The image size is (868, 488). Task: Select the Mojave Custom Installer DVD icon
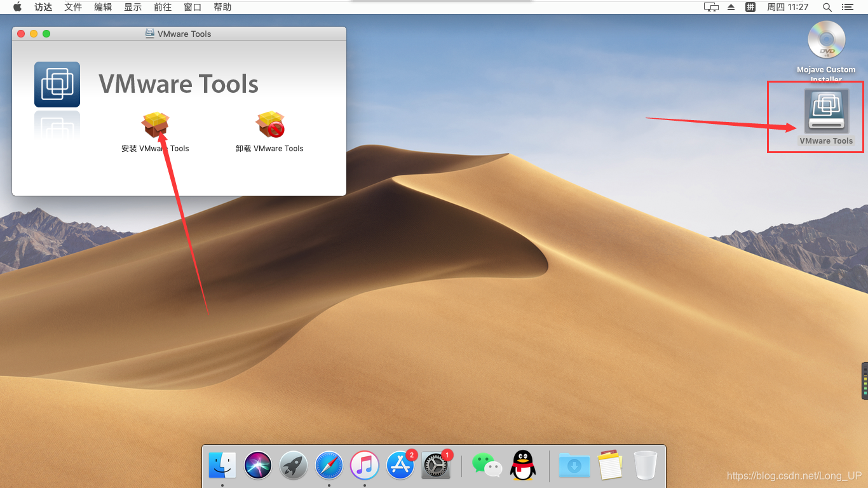pyautogui.click(x=826, y=40)
